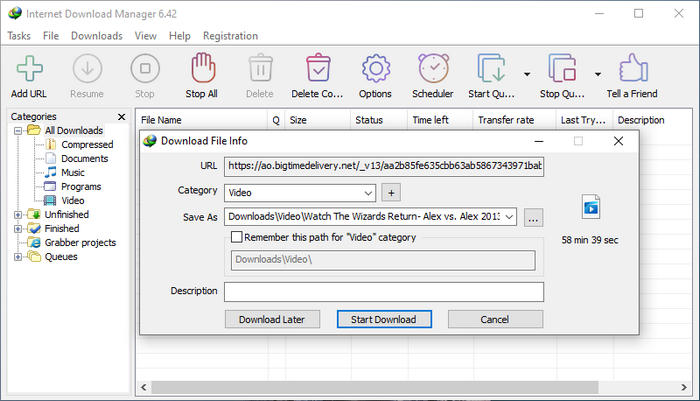Select the Grabber projects item
This screenshot has height=401, width=700.
[x=80, y=242]
